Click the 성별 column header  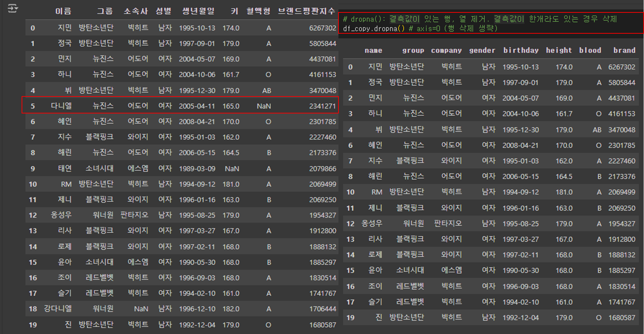(x=164, y=11)
